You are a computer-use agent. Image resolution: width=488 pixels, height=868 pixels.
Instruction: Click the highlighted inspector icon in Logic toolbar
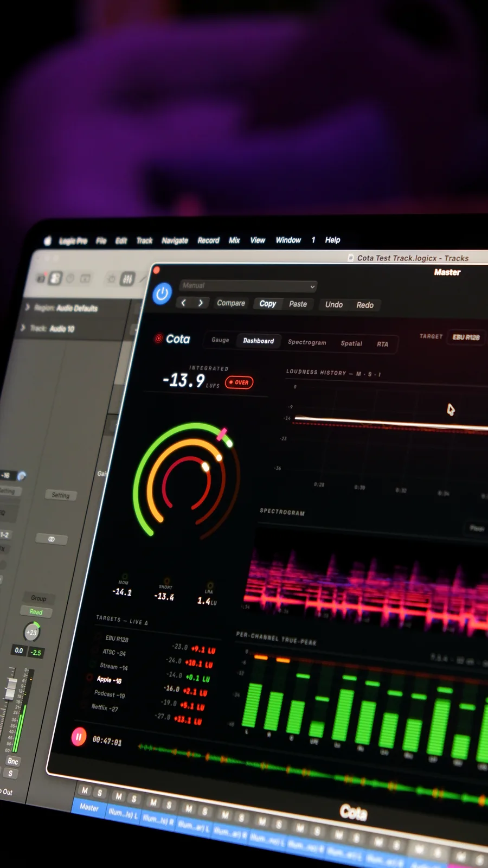55,278
